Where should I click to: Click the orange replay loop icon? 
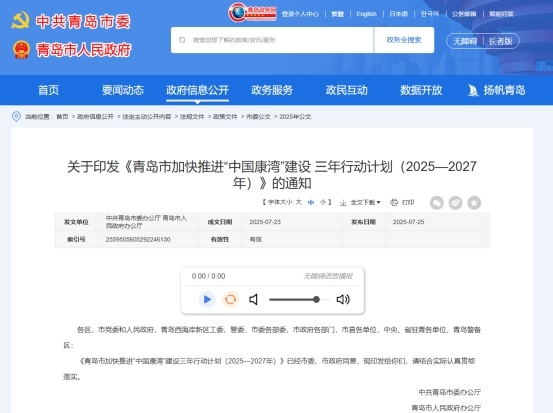point(230,299)
